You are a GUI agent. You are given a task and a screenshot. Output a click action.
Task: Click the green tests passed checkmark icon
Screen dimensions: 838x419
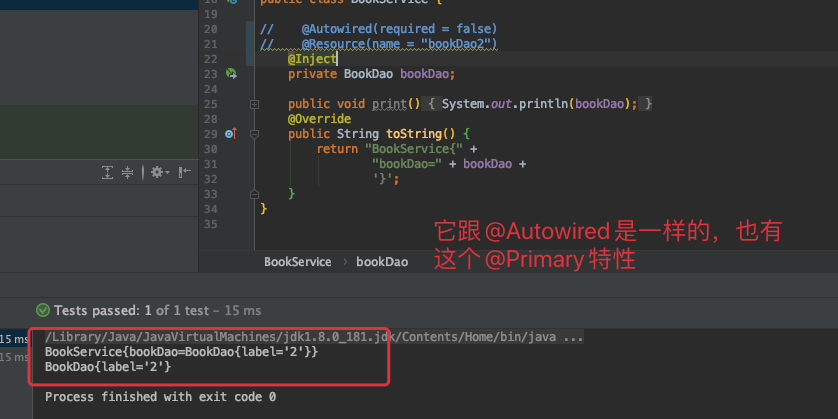(42, 310)
